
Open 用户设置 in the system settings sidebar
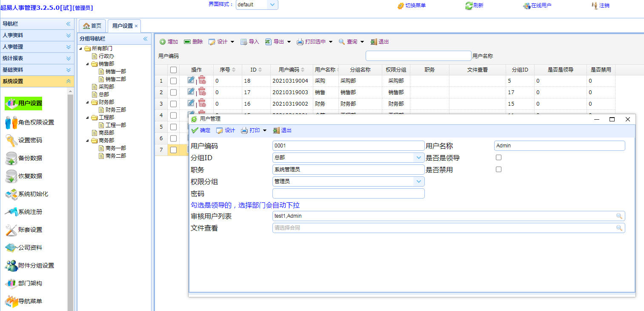[23, 104]
